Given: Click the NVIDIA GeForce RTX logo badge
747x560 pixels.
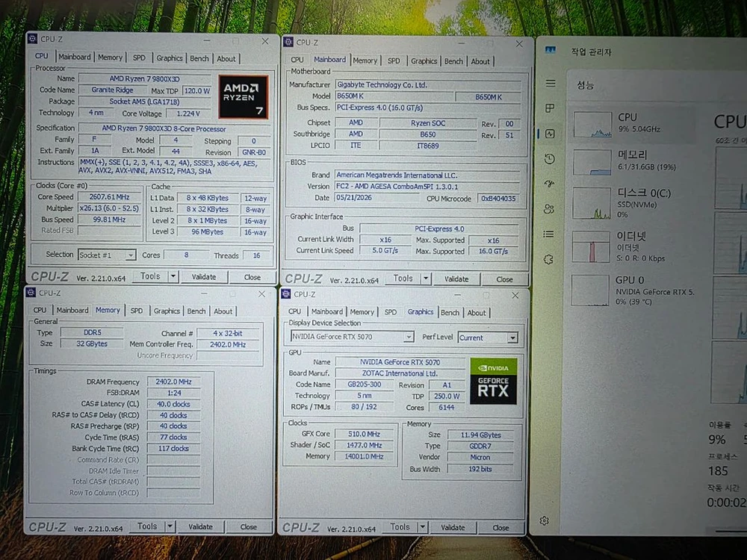Looking at the screenshot, I should tap(493, 381).
